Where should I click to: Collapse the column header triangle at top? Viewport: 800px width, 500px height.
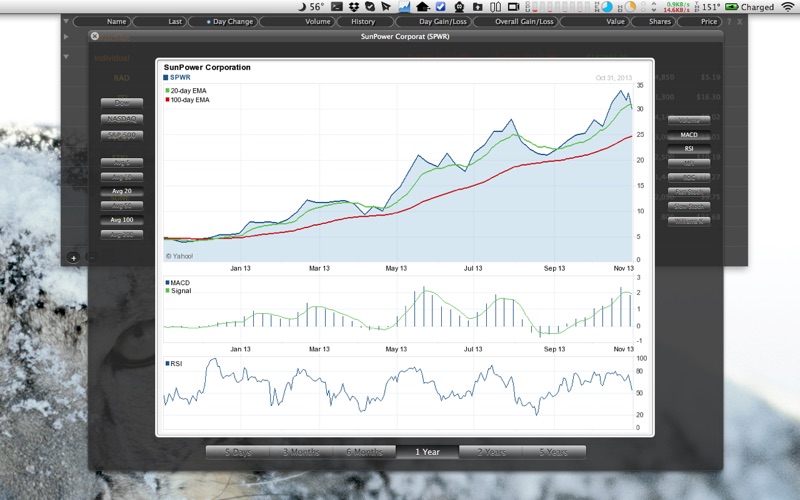[66, 21]
